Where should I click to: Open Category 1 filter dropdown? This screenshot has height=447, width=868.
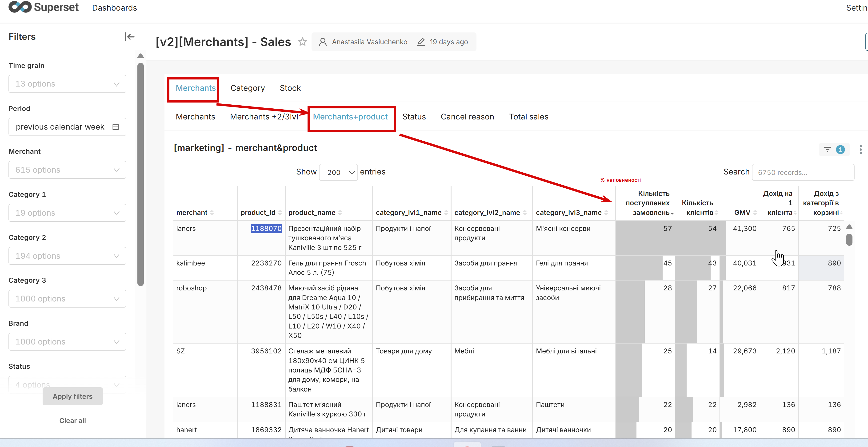(67, 213)
